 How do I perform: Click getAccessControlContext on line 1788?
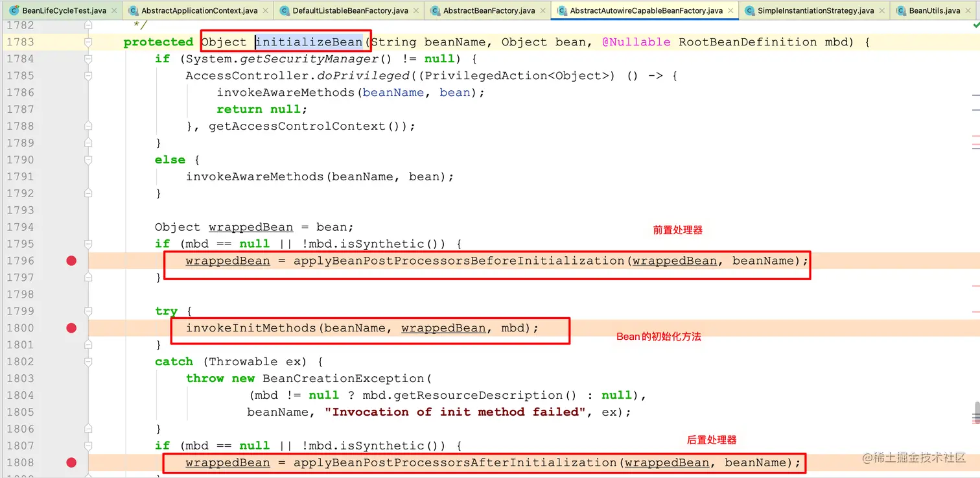(x=297, y=126)
